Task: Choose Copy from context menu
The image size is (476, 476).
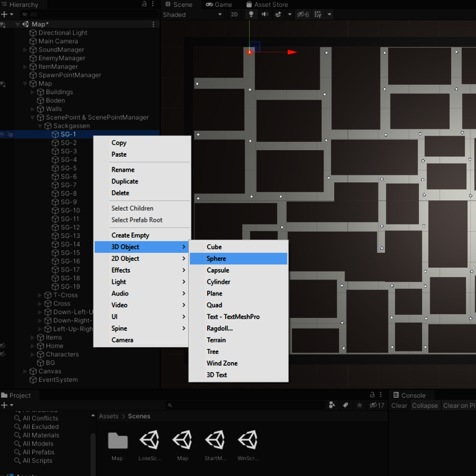Action: [x=119, y=143]
